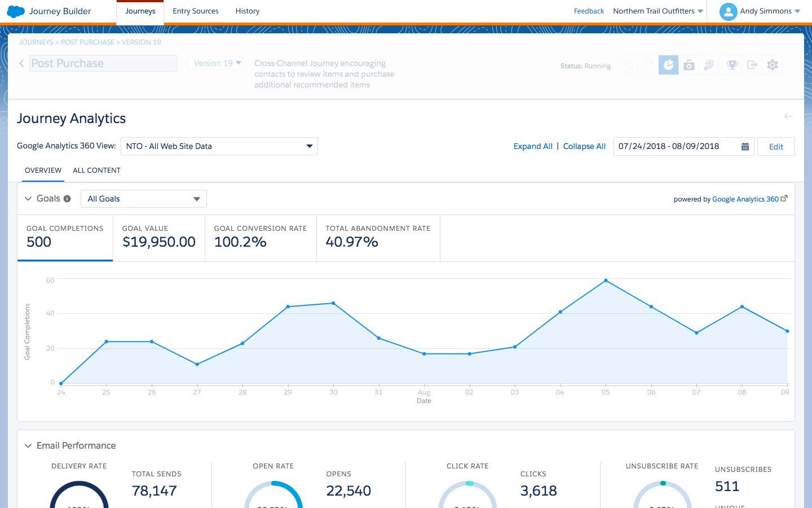Click the Unsubscribe Rate gauge

pyautogui.click(x=662, y=495)
